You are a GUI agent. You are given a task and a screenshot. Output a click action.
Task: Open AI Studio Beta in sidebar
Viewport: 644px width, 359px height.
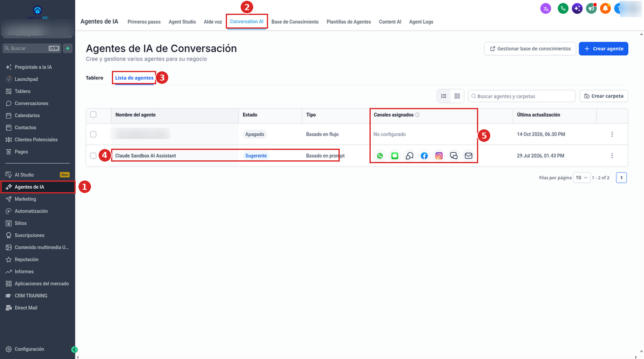37,175
